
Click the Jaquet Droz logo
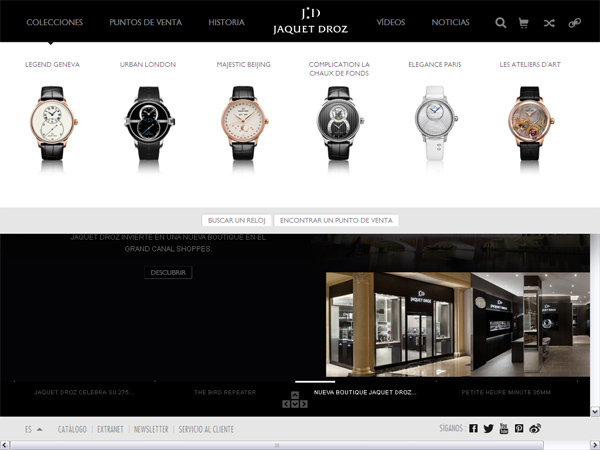310,21
